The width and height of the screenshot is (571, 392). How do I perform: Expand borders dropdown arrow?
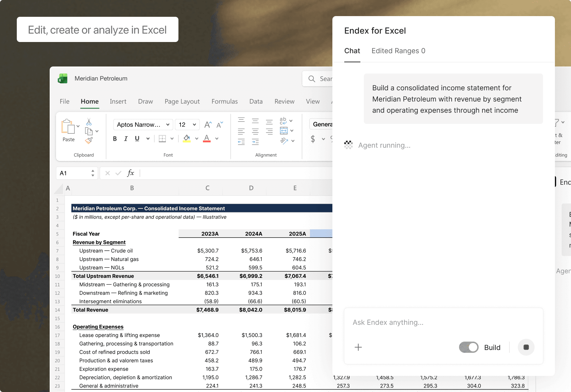172,139
